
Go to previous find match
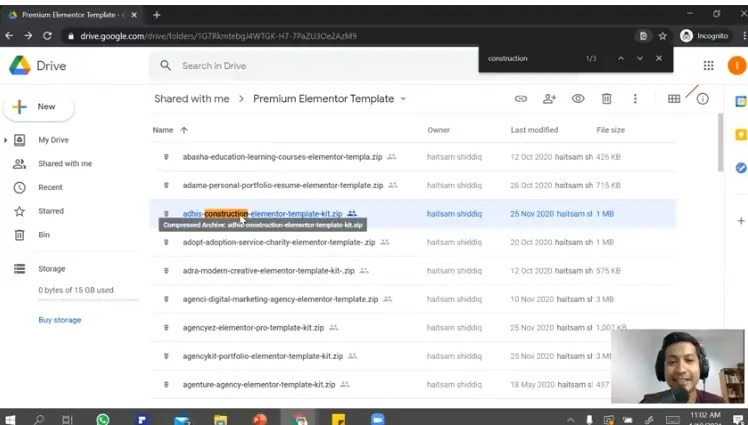click(621, 58)
